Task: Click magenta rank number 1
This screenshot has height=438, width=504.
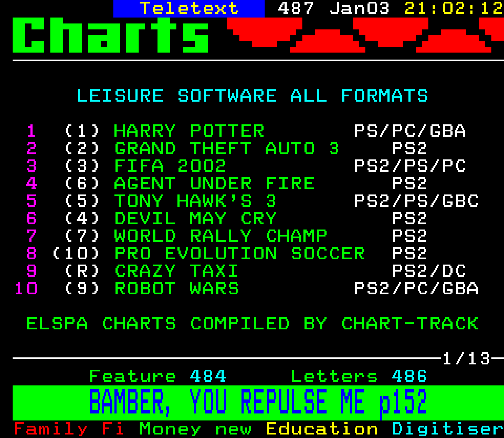Action: [31, 131]
